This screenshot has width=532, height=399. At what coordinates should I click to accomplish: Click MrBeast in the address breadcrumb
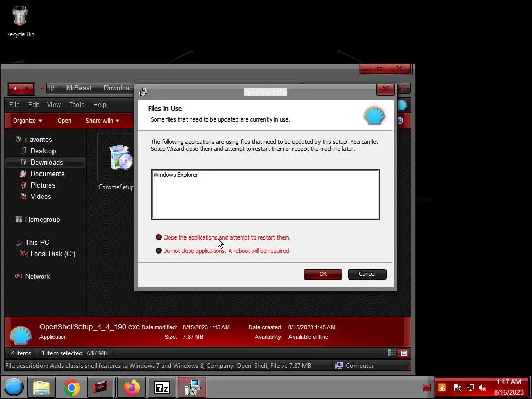[79, 88]
